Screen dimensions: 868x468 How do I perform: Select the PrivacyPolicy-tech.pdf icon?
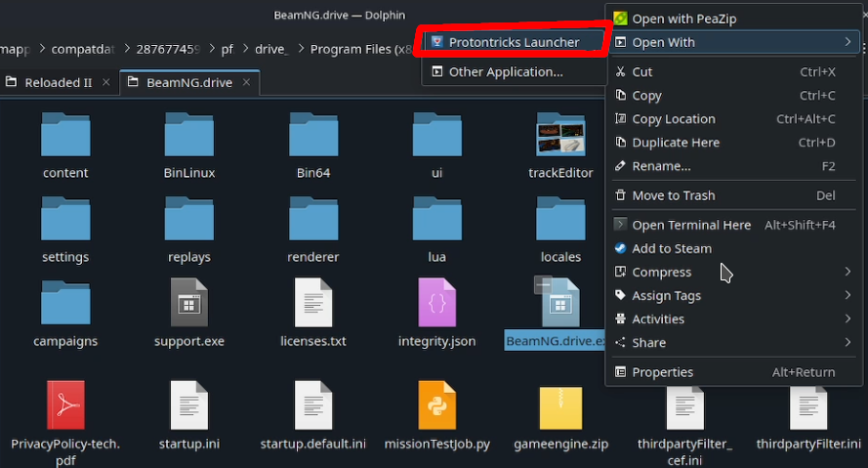coord(65,404)
